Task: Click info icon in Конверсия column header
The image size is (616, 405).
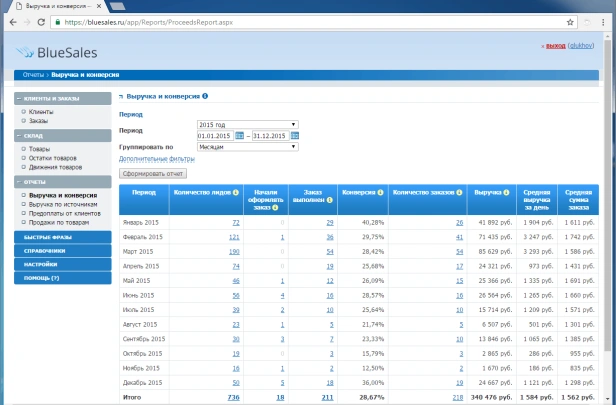Action: click(x=379, y=191)
